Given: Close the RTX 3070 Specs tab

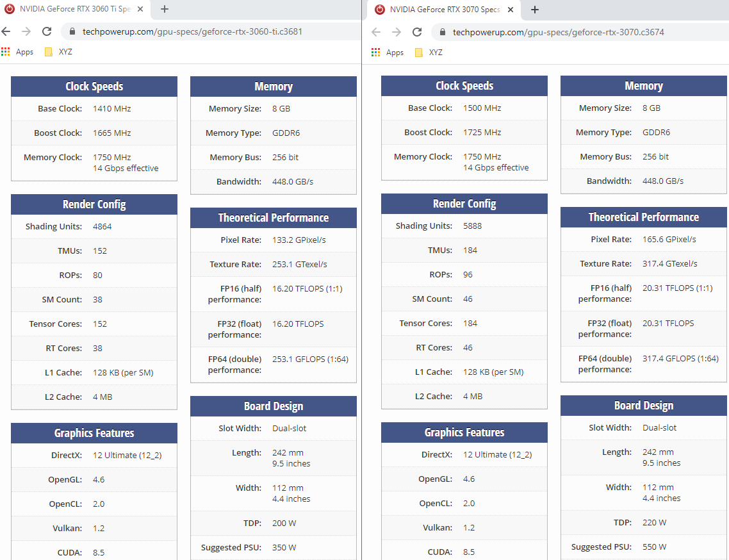Looking at the screenshot, I should [511, 10].
